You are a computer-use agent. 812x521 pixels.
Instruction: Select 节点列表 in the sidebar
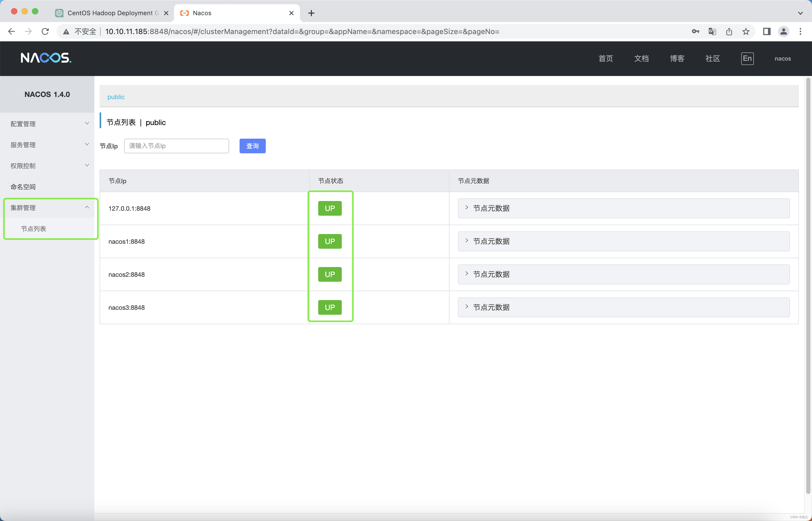(47, 229)
